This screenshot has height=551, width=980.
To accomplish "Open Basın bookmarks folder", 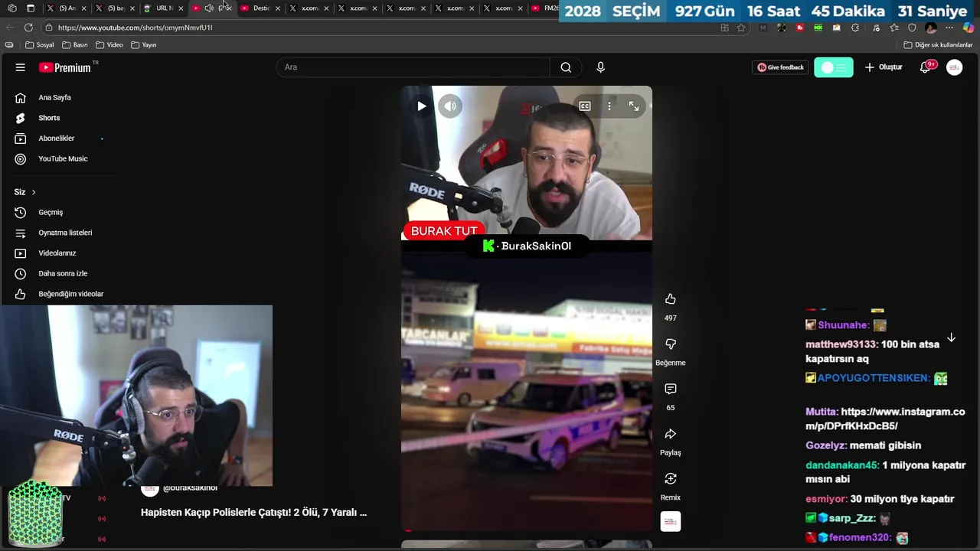I will tap(75, 45).
